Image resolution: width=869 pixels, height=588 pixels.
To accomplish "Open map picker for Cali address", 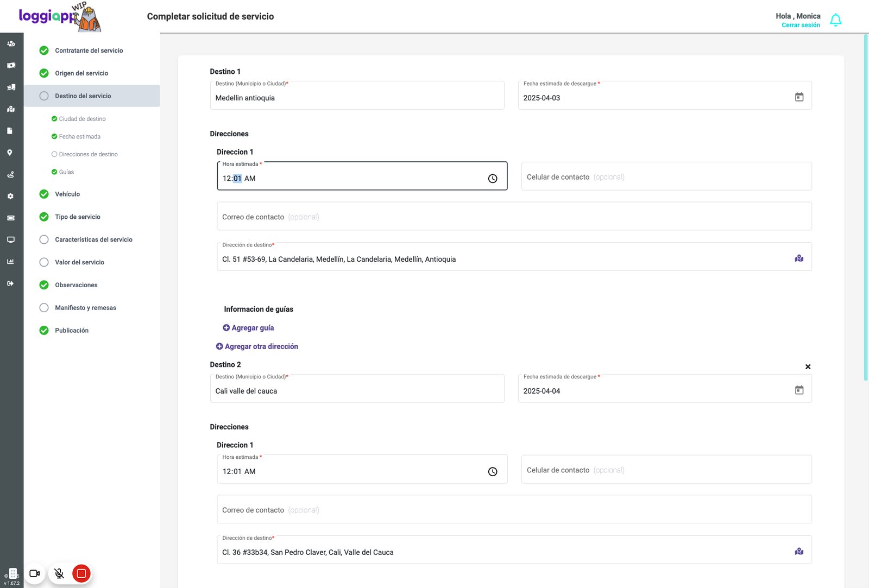I will point(799,552).
